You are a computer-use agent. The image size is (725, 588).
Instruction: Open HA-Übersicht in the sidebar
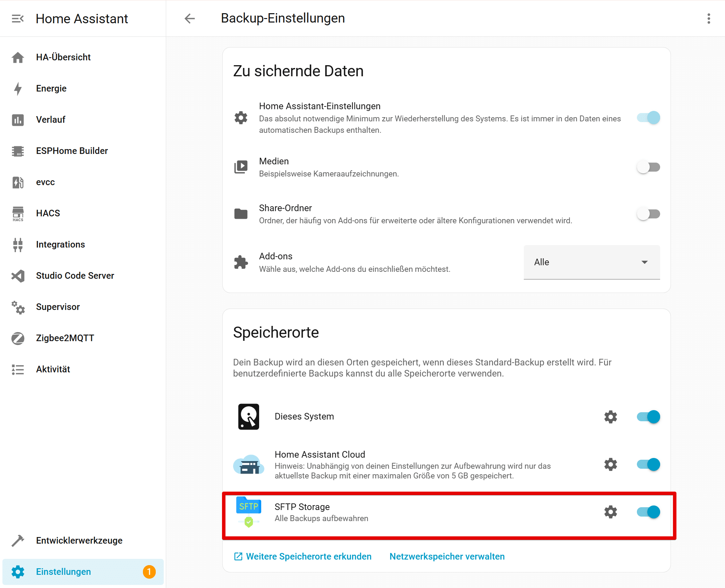[83, 57]
